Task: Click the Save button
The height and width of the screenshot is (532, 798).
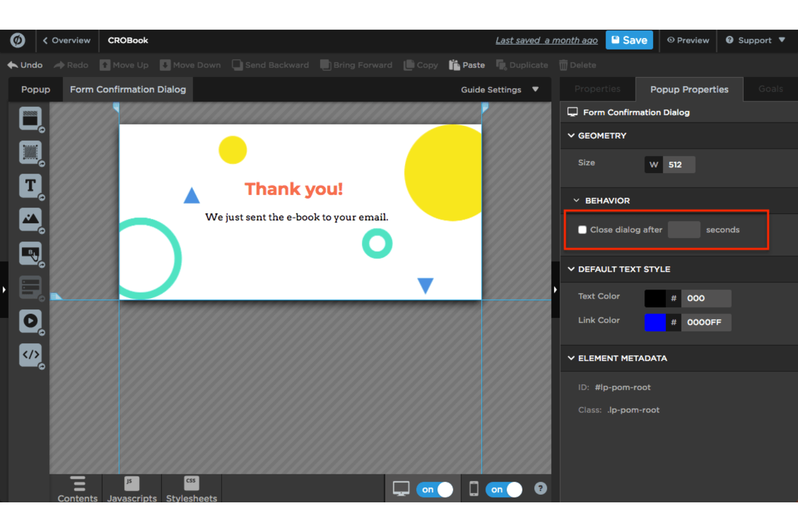Action: point(629,40)
